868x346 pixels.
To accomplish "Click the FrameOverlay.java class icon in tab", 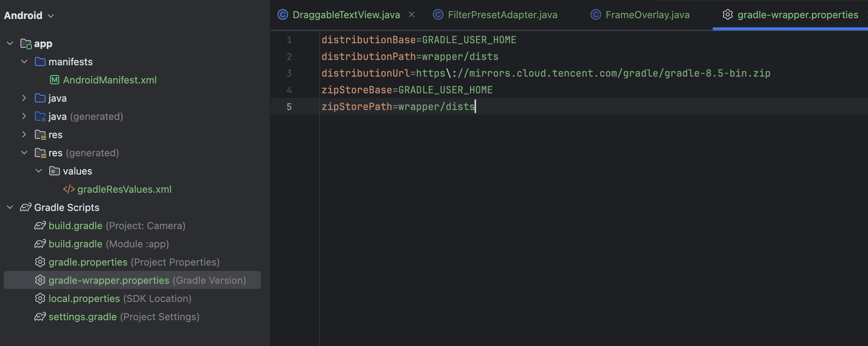I will (x=596, y=15).
